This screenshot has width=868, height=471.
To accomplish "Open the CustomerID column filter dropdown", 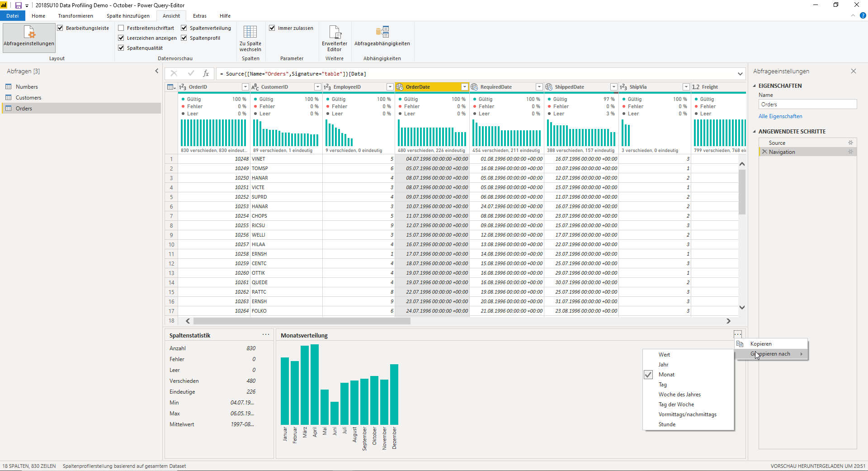I will pyautogui.click(x=317, y=87).
